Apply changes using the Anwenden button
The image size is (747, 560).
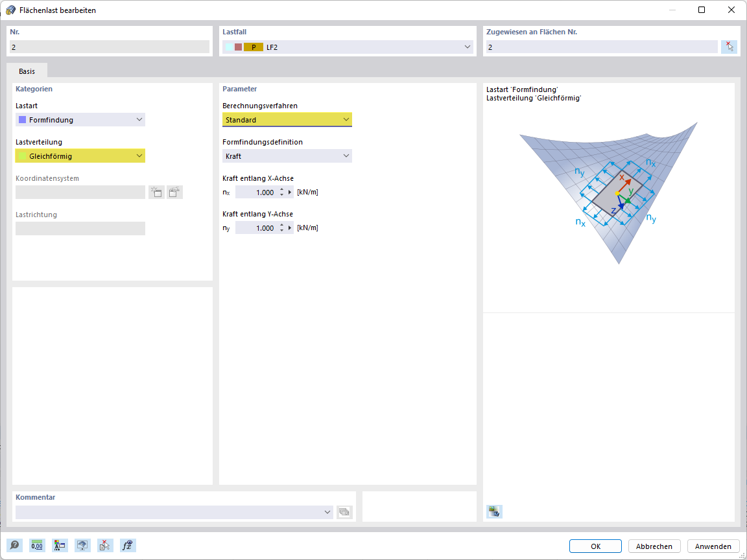point(713,546)
